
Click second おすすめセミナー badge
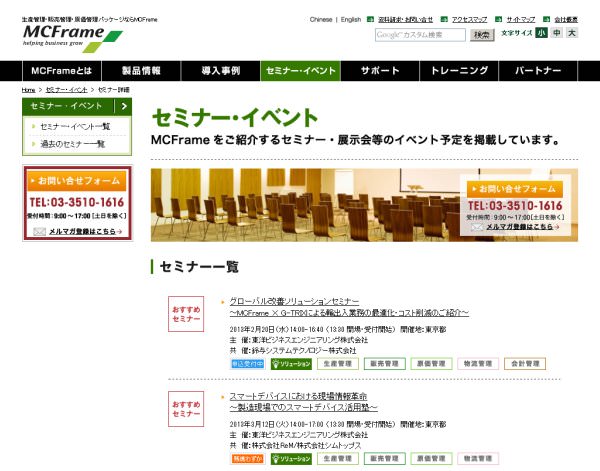click(x=186, y=409)
